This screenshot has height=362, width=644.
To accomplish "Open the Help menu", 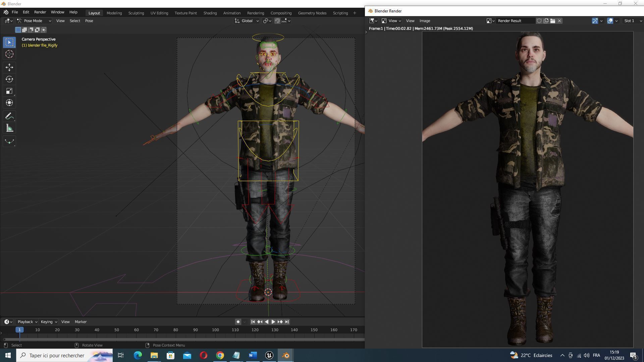I will [x=73, y=12].
